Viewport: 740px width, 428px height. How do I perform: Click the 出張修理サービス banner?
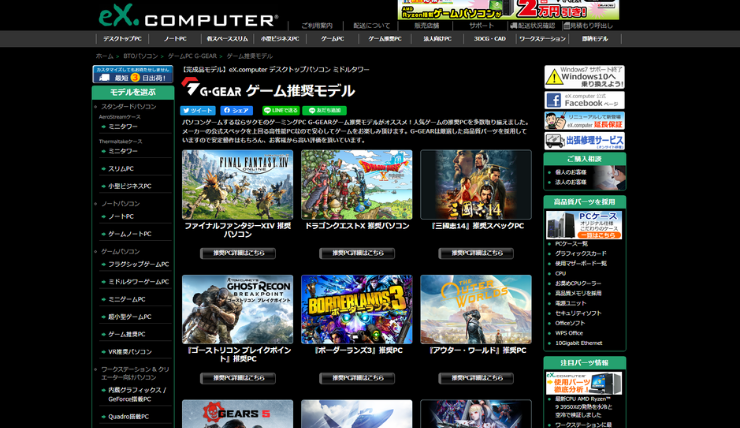point(584,141)
